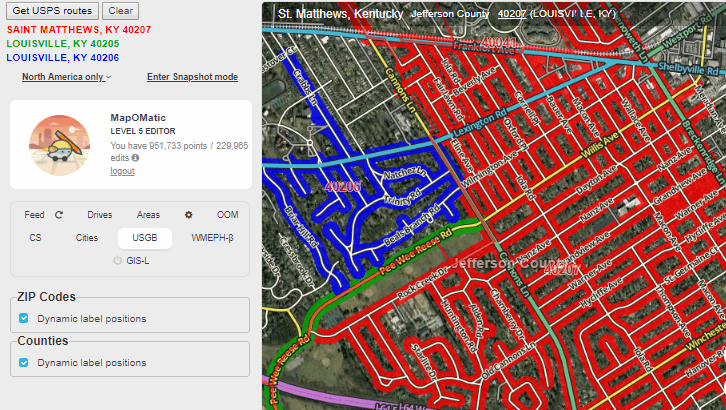Image resolution: width=726 pixels, height=410 pixels.
Task: Toggle Counties dynamic label positions checkbox
Action: point(24,363)
